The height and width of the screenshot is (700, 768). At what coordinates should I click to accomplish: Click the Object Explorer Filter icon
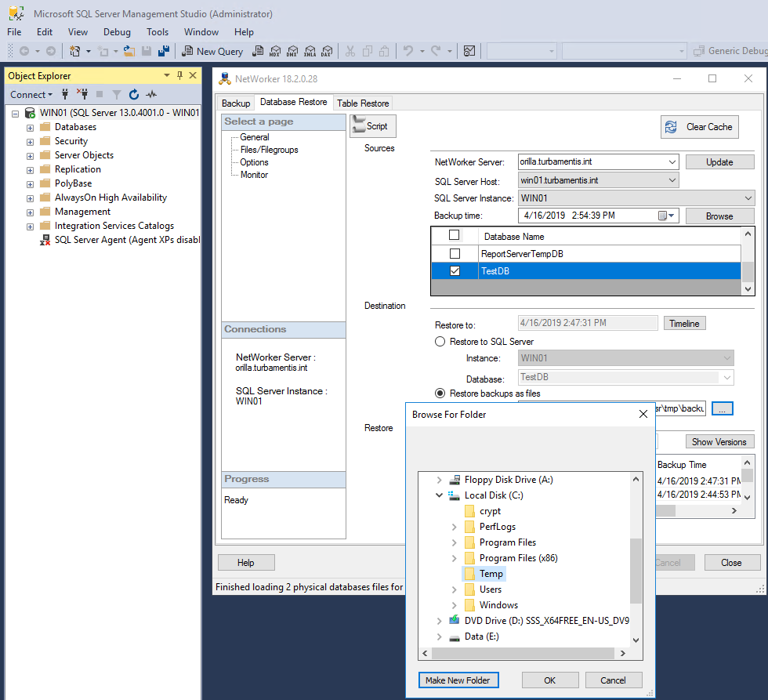tap(117, 94)
